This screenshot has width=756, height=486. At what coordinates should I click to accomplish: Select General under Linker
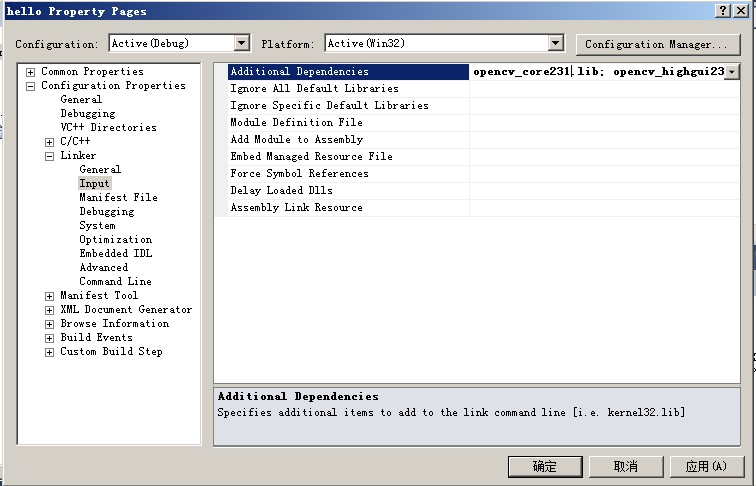(100, 169)
